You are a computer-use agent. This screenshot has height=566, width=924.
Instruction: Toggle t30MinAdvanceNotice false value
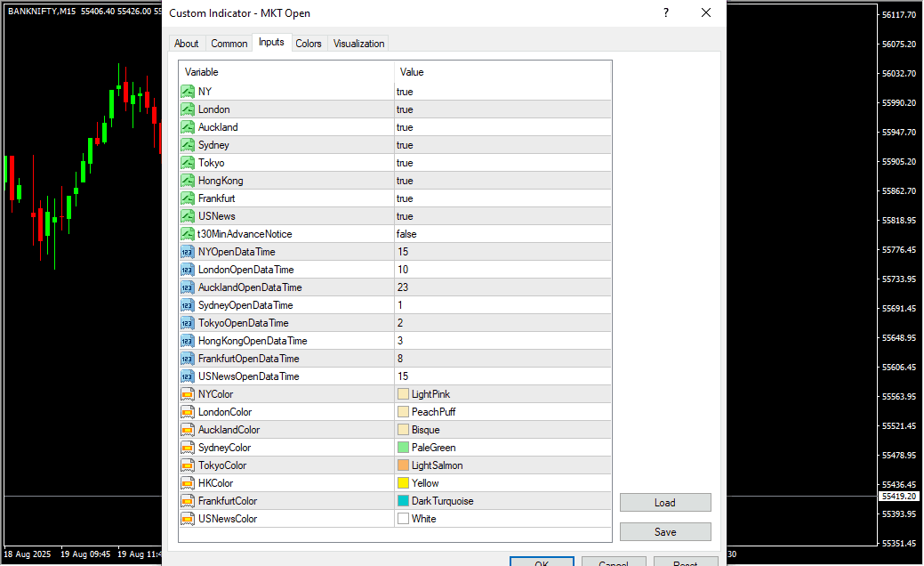406,234
